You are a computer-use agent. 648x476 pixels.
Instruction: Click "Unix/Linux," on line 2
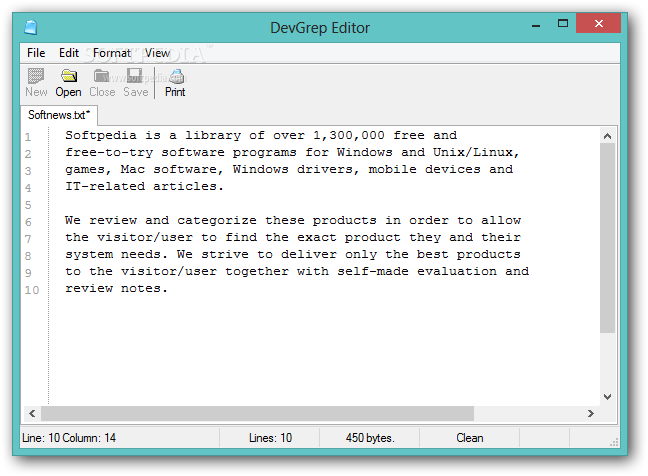click(x=476, y=152)
